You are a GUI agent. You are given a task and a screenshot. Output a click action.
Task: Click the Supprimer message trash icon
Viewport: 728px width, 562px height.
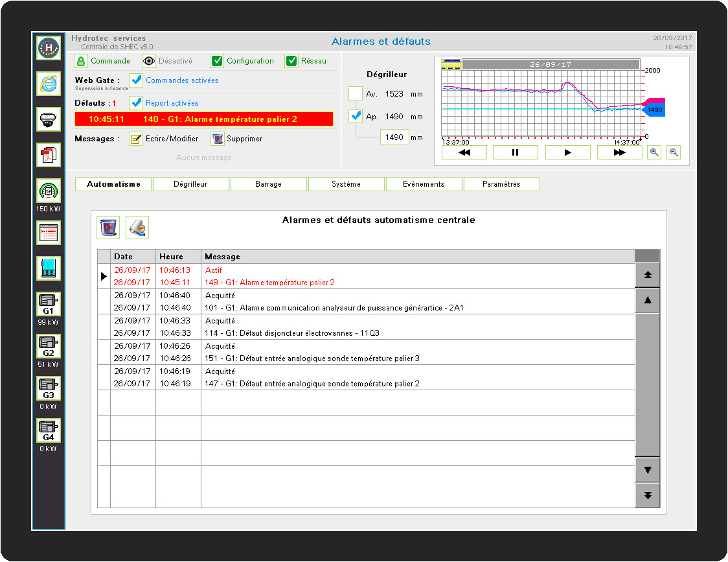coord(217,139)
